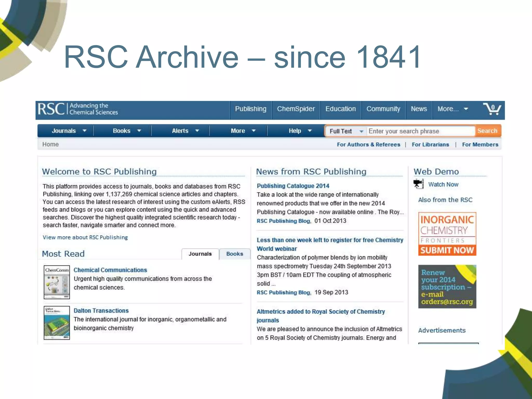Open the Publishing top menu item
This screenshot has height=399, width=532.
(251, 109)
